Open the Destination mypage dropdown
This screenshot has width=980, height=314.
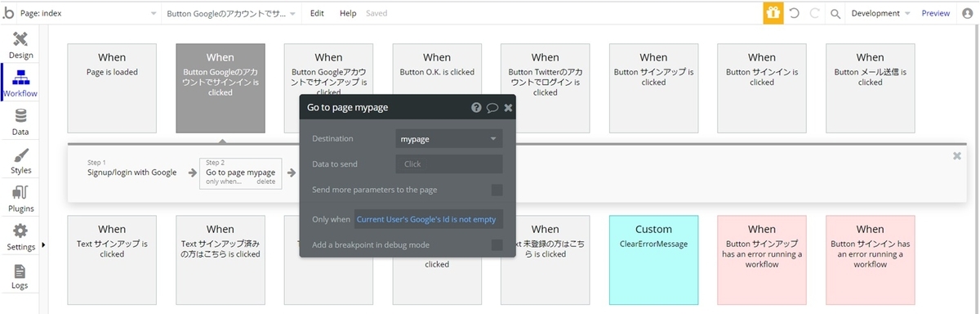point(449,139)
